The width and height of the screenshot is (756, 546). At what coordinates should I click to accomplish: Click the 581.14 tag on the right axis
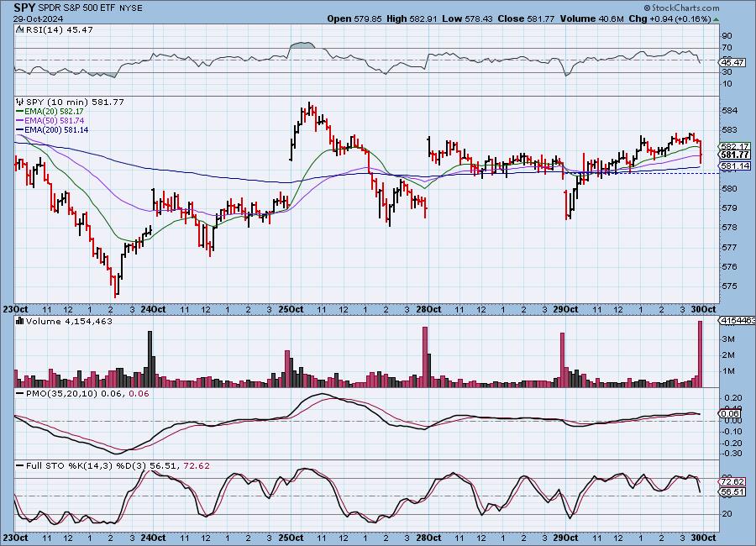[x=735, y=166]
